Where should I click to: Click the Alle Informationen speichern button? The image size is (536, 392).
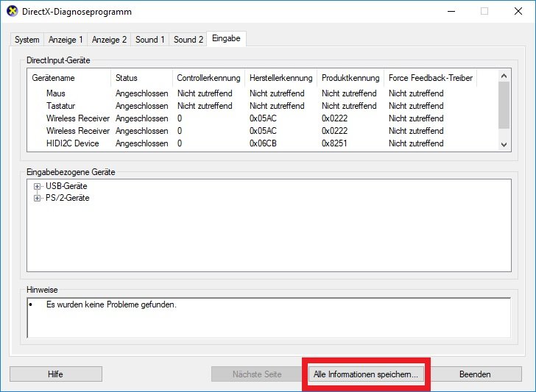[366, 374]
